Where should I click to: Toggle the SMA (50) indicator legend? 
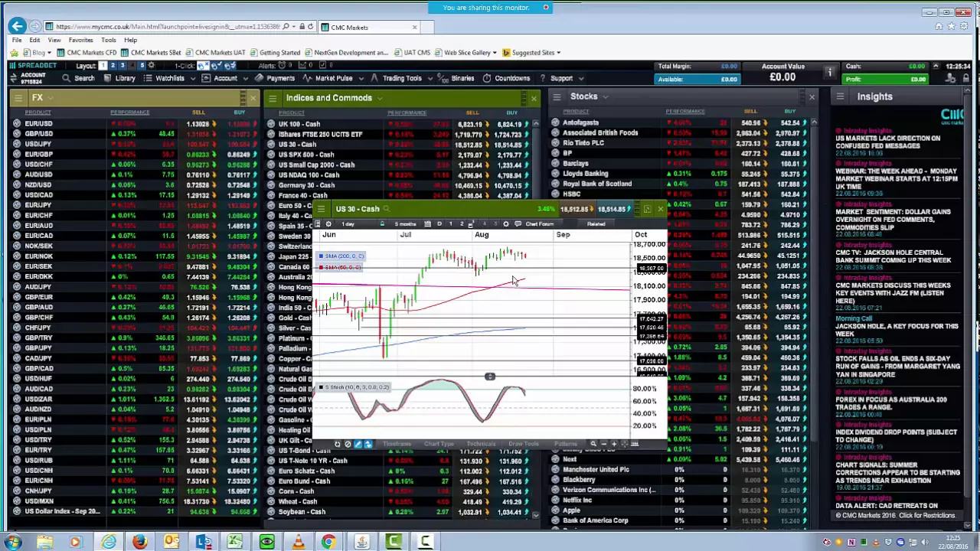pyautogui.click(x=340, y=267)
